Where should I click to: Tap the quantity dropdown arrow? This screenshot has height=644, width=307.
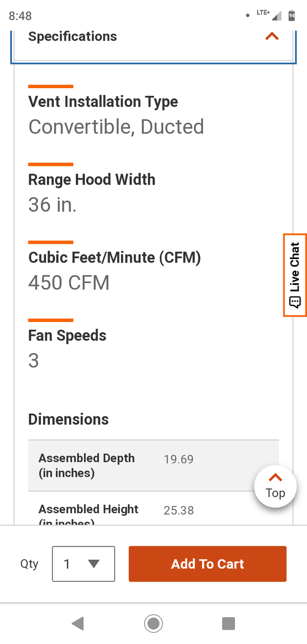[94, 564]
